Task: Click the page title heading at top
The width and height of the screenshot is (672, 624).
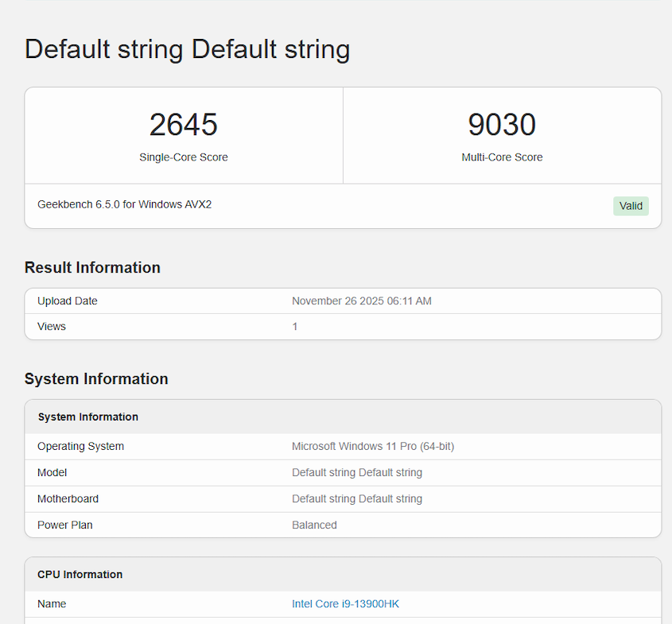Action: point(188,49)
